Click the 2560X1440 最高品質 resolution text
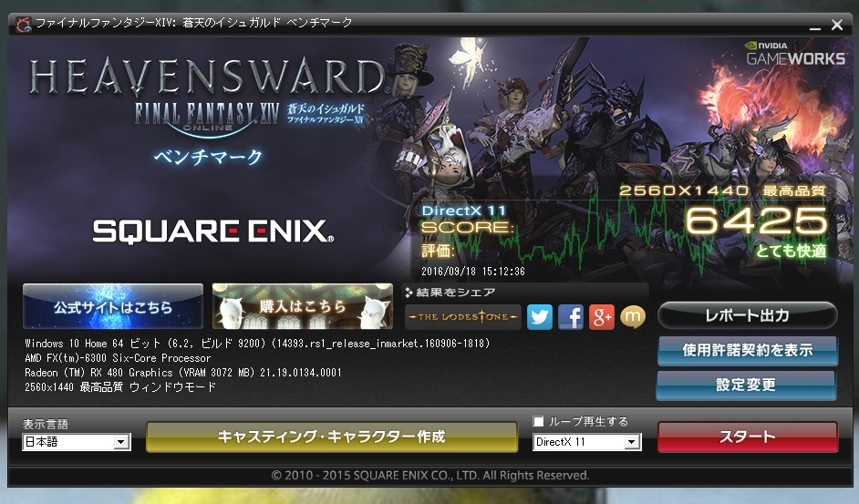Screen dimensions: 859x504 pos(722,190)
